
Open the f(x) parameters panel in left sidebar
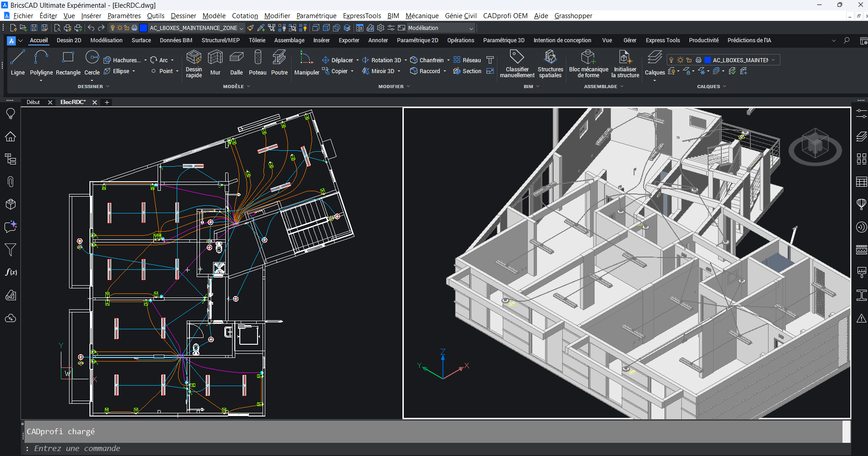10,272
